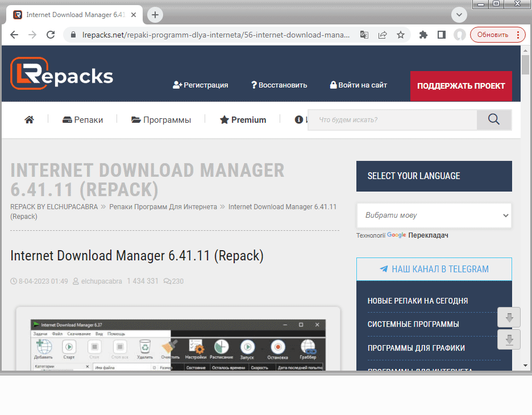Click the browser forward arrow
Viewport: 532px width, 415px height.
pos(32,35)
